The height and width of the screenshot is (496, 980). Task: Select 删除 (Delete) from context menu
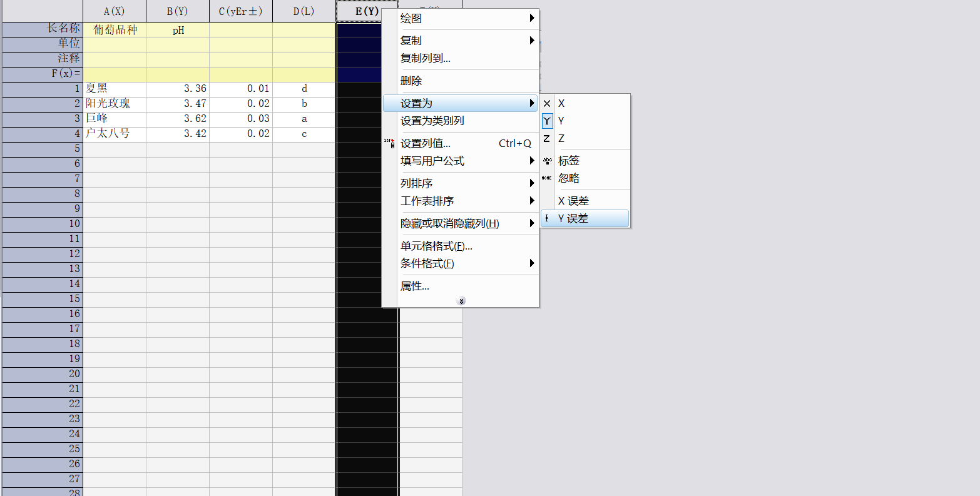(411, 81)
